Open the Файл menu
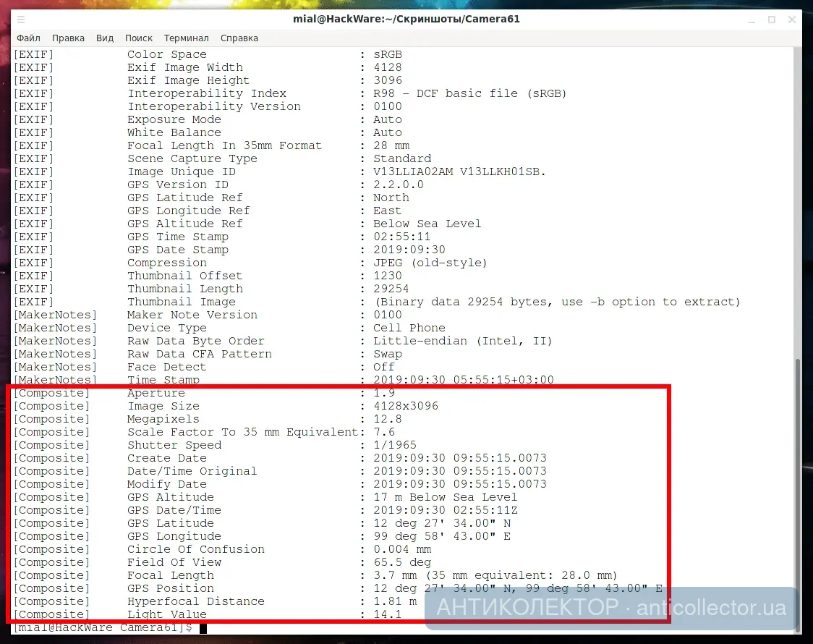 tap(28, 38)
